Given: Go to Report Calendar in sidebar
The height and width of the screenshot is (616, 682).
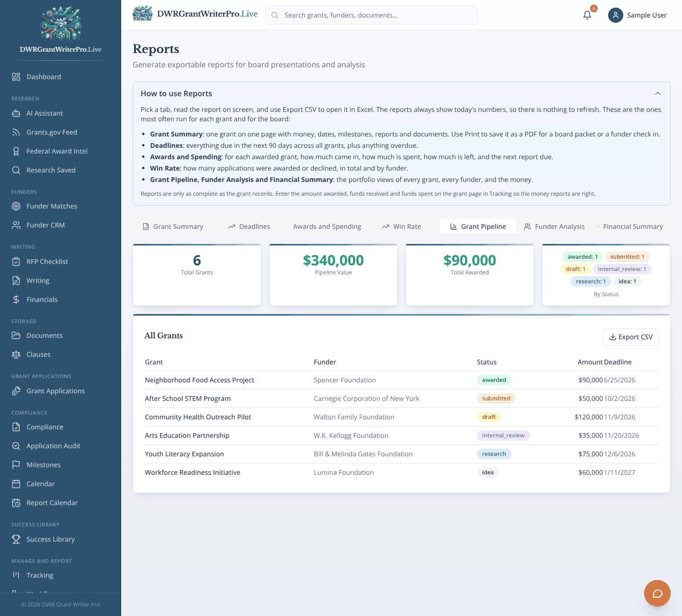Looking at the screenshot, I should coord(61,503).
